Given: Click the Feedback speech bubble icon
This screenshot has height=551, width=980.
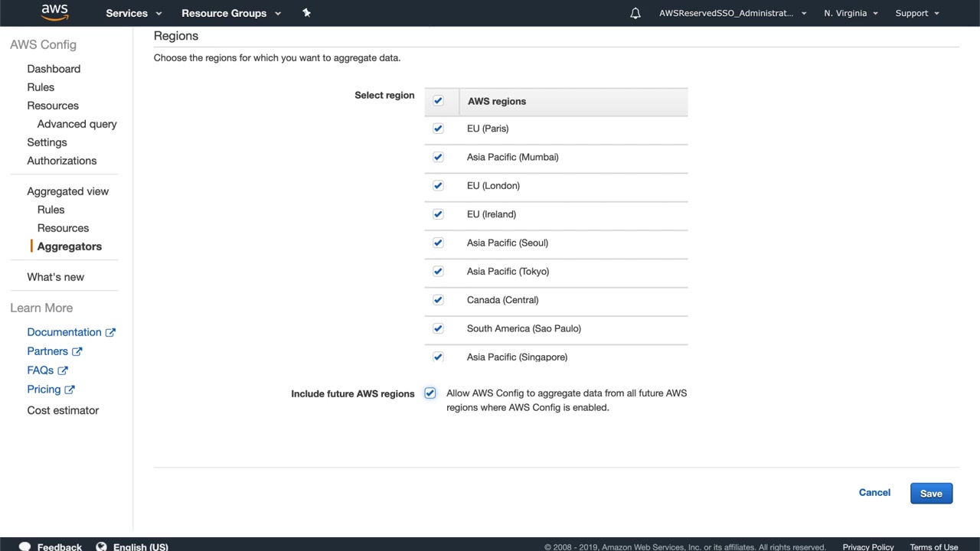Looking at the screenshot, I should click(x=24, y=546).
